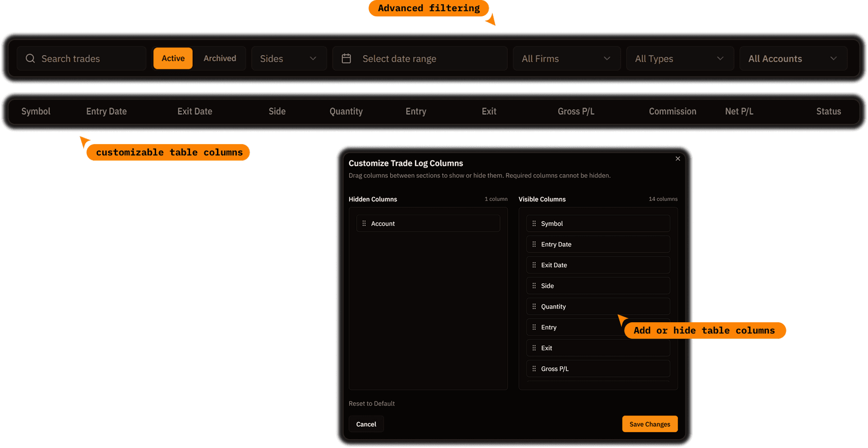Open the All Accounts dropdown
Viewport: 868px width, 448px height.
793,58
